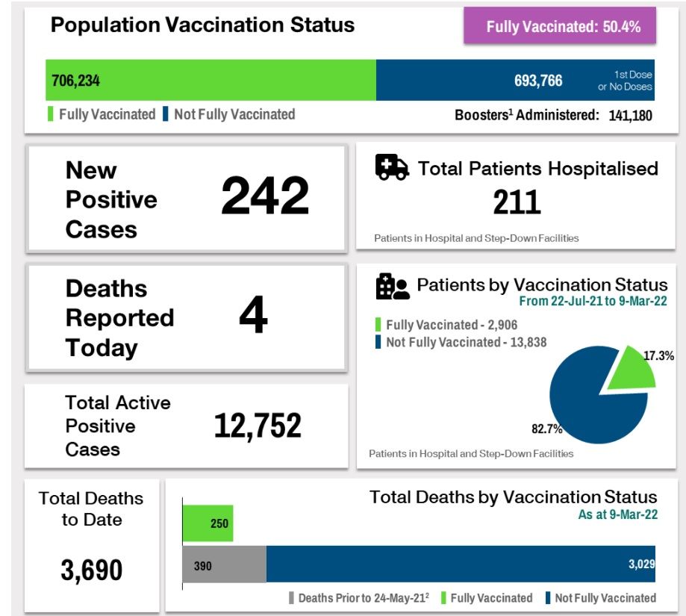
Task: Select the blue 693,766 population bar segment
Action: tap(515, 80)
